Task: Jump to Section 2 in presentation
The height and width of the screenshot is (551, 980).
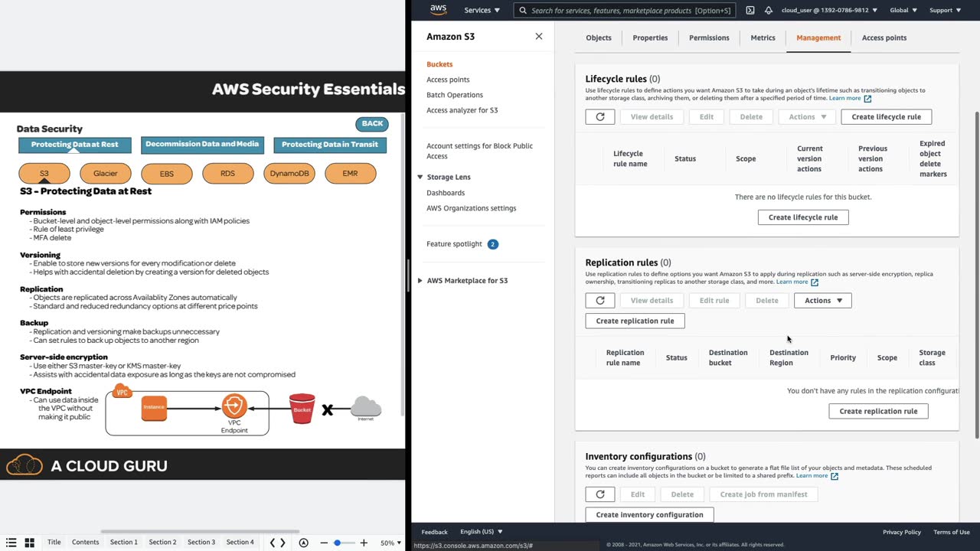Action: click(x=162, y=543)
